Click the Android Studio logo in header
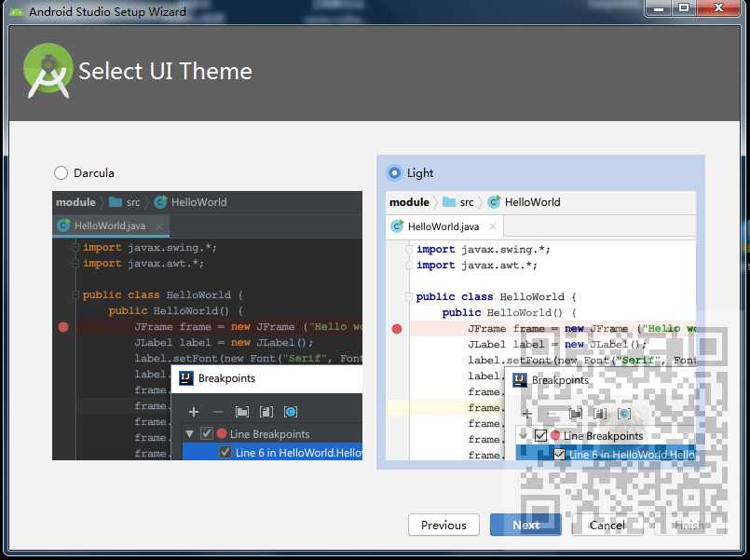Screen dimensions: 750x560 pos(48,71)
